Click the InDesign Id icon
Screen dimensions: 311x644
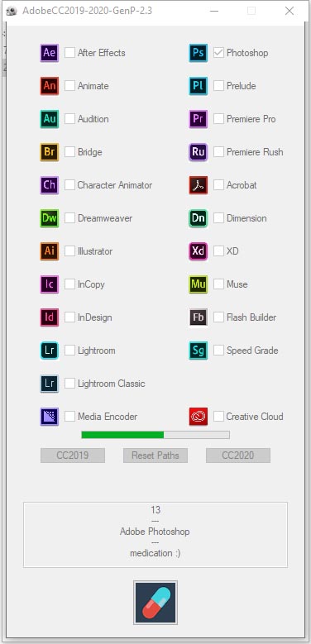[x=50, y=317]
